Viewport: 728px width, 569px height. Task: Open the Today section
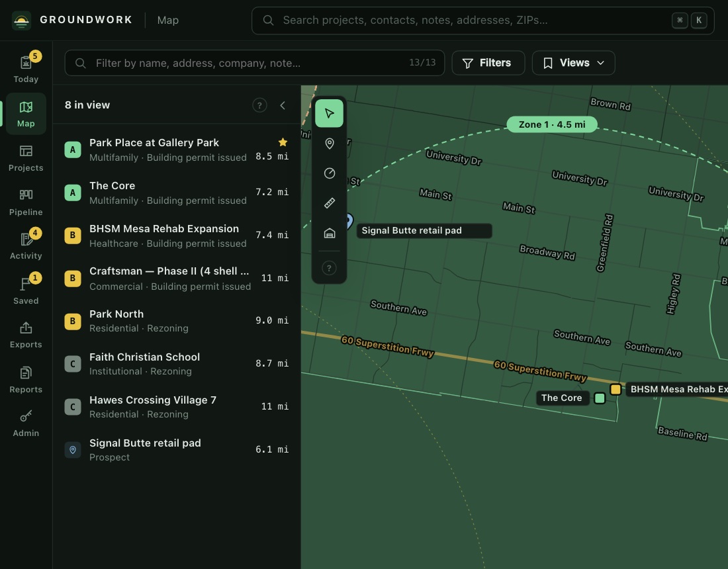pyautogui.click(x=26, y=68)
